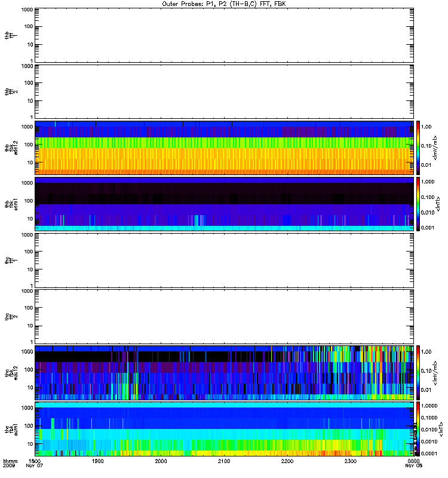
Task: Click the "1800" time axis label
Action: coord(35,461)
